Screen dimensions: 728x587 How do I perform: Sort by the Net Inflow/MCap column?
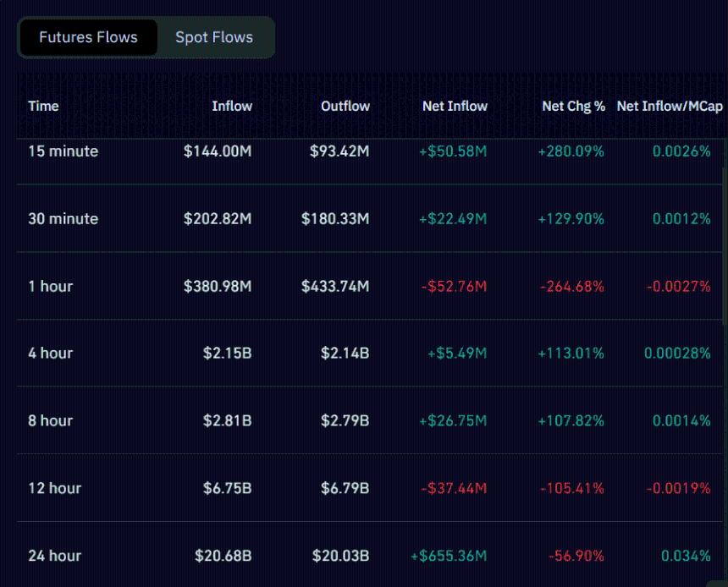point(669,107)
